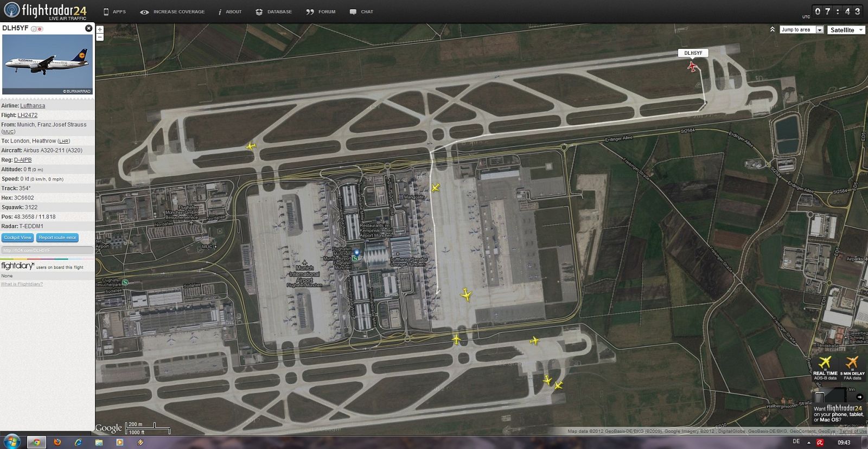
Task: Click the arrow on the mobile app promo
Action: tap(859, 397)
